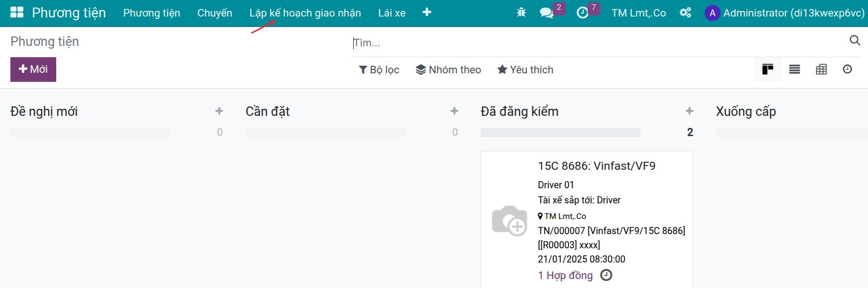
Task: Open the activities clock icon
Action: (x=583, y=13)
